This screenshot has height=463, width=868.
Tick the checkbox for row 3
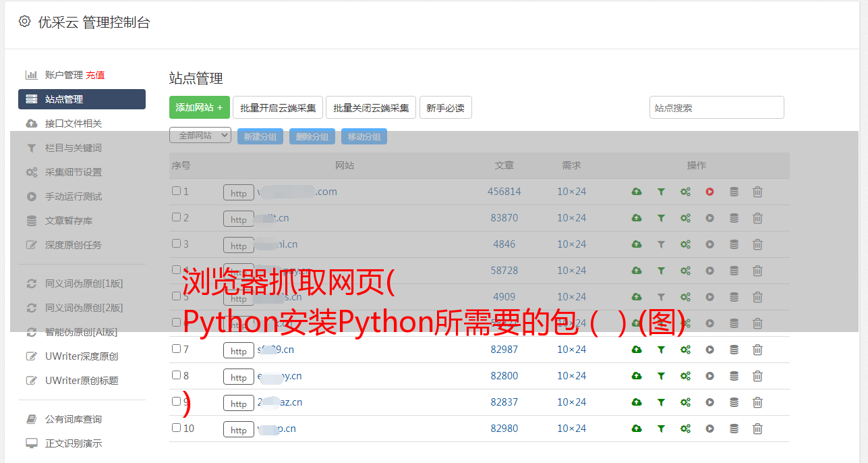tap(176, 244)
